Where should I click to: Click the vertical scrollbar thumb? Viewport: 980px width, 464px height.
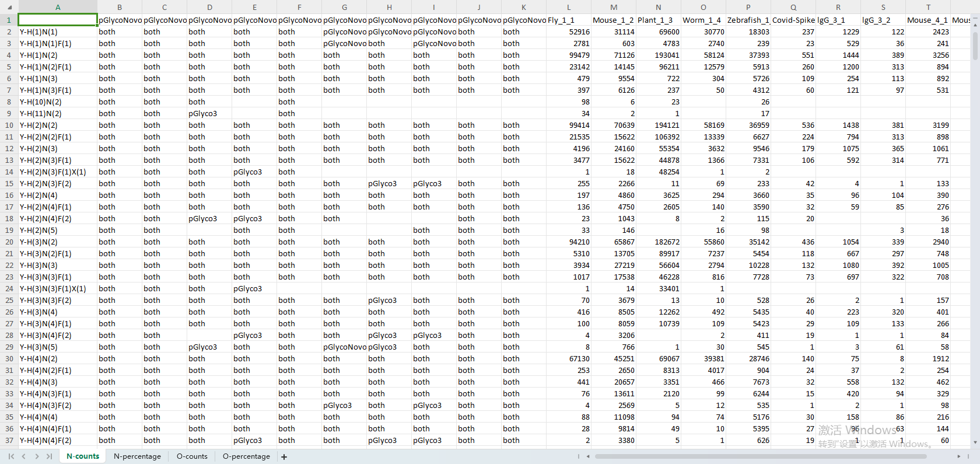(x=975, y=47)
